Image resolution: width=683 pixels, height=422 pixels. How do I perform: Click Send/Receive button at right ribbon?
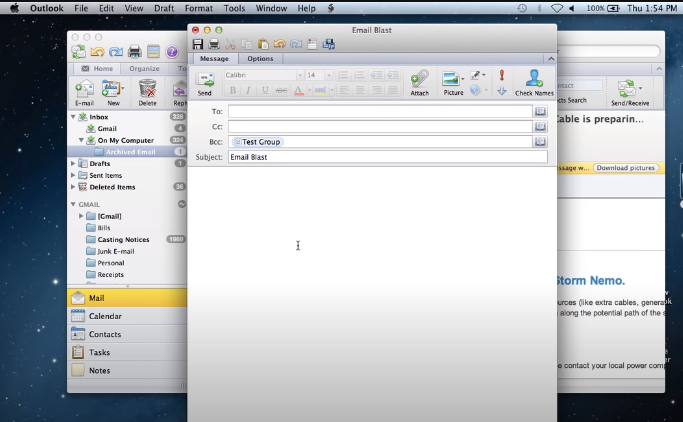point(630,93)
